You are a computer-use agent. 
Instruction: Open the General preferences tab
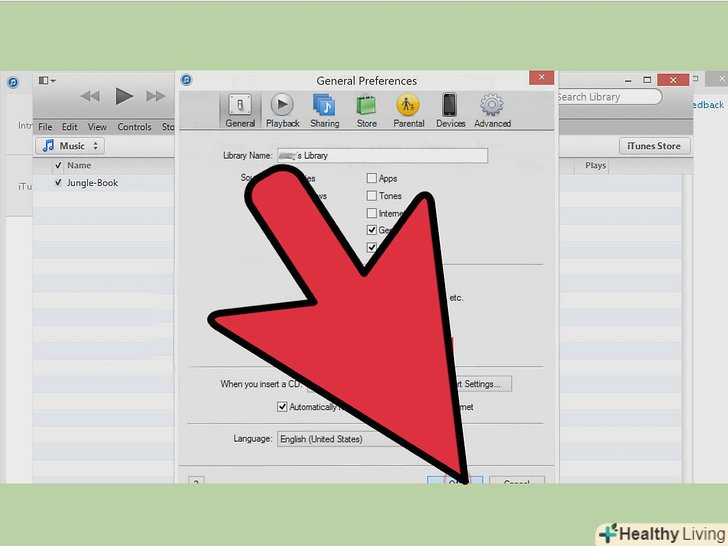click(240, 110)
